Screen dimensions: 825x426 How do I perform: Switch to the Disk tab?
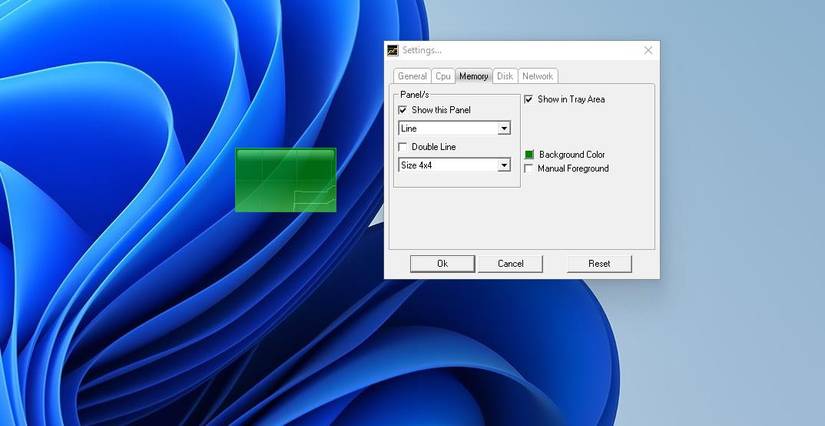pyautogui.click(x=505, y=76)
